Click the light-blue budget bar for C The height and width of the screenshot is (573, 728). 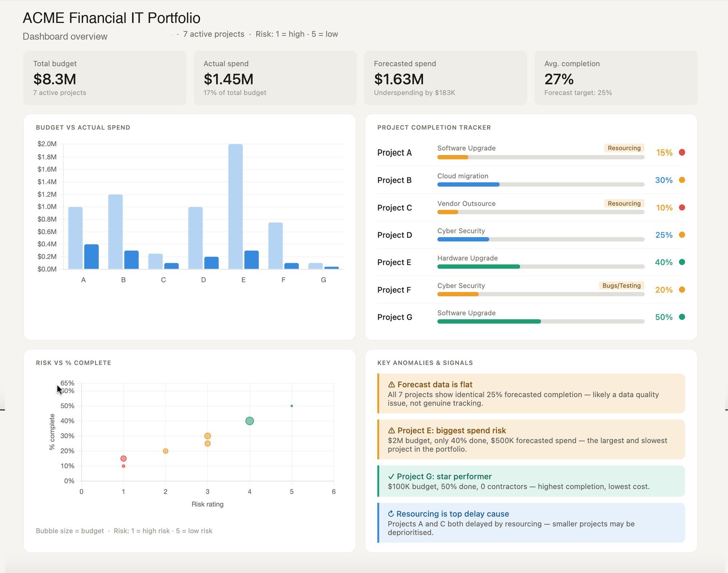point(155,261)
